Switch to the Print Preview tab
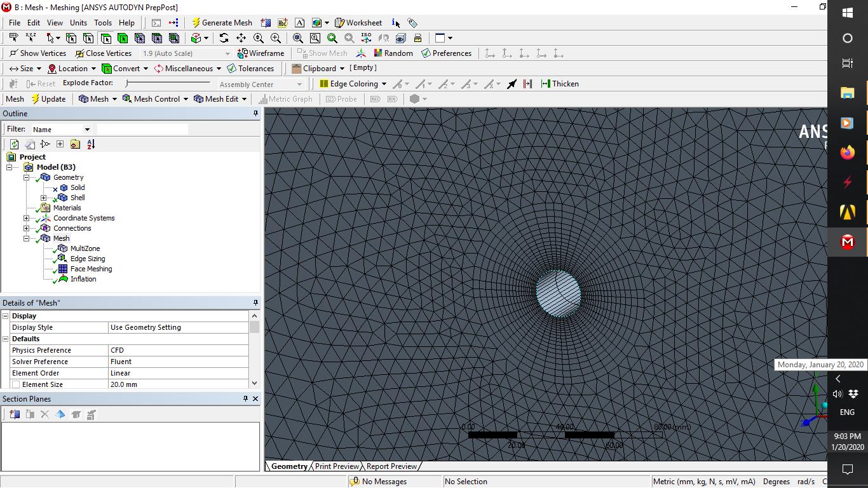Viewport: 868px width, 488px height. pyautogui.click(x=337, y=466)
